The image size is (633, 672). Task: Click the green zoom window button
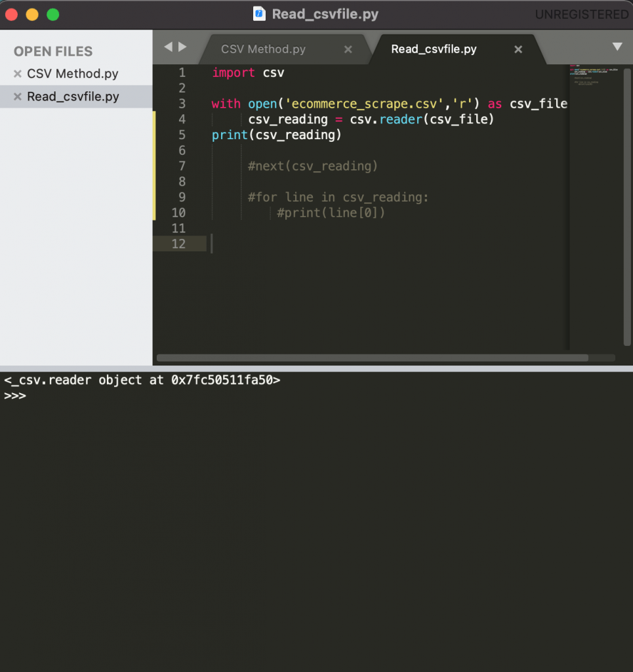[x=53, y=14]
